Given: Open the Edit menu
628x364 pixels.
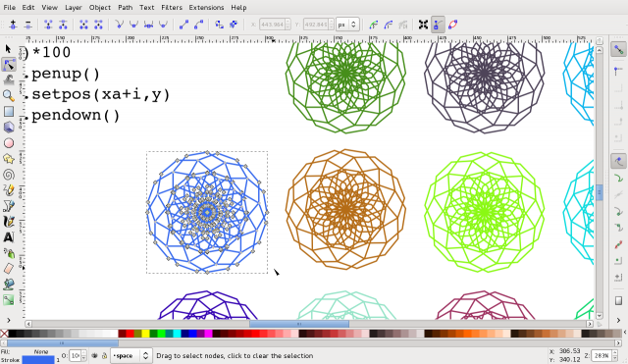Looking at the screenshot, I should 28,7.
